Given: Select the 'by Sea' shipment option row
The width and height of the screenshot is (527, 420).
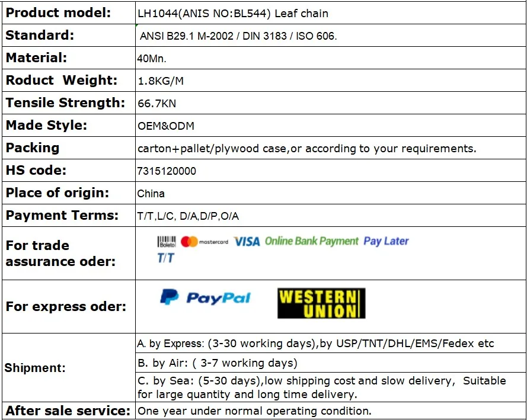Looking at the screenshot, I should [321, 387].
